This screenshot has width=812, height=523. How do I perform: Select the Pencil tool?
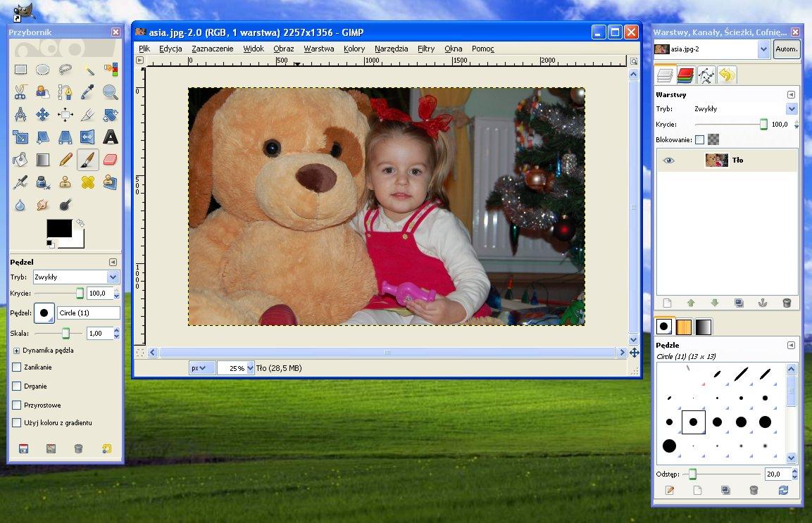click(x=65, y=160)
